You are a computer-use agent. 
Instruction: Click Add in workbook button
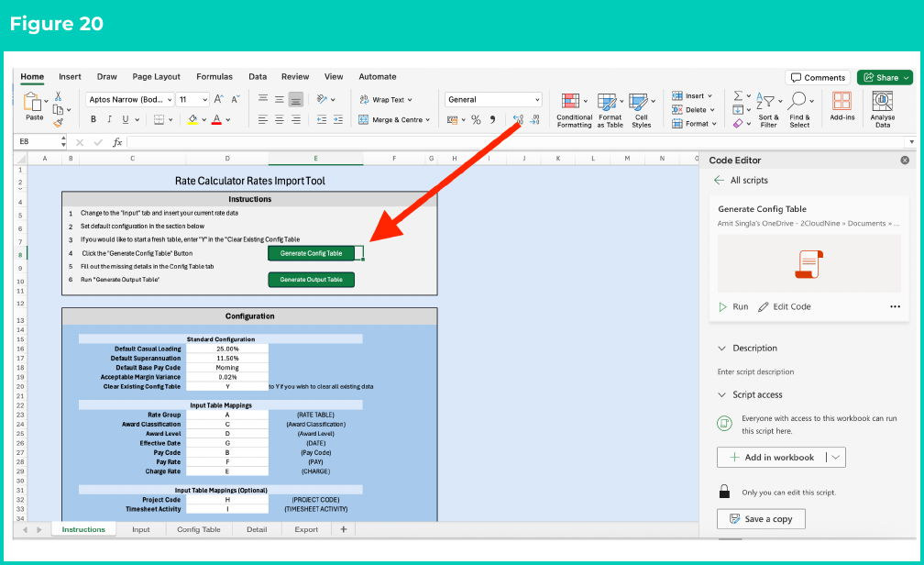point(772,457)
